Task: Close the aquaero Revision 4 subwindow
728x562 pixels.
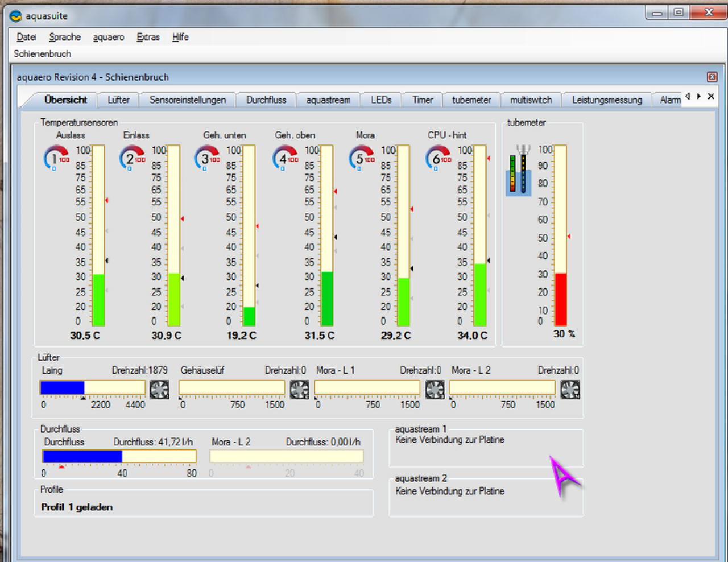Action: pos(712,77)
